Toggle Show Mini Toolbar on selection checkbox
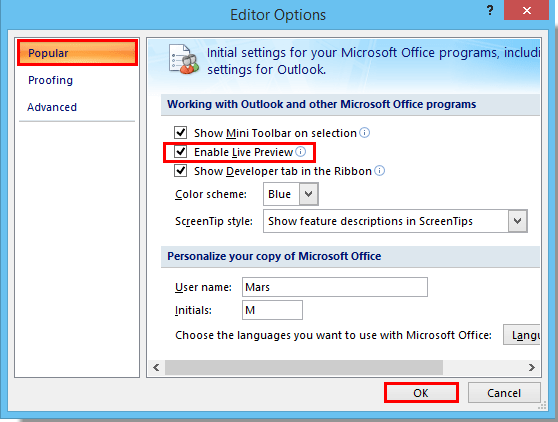Viewport: 558px width, 422px height. [180, 132]
